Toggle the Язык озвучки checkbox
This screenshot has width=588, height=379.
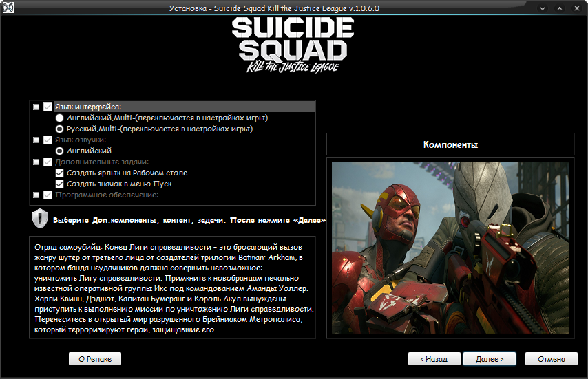48,140
